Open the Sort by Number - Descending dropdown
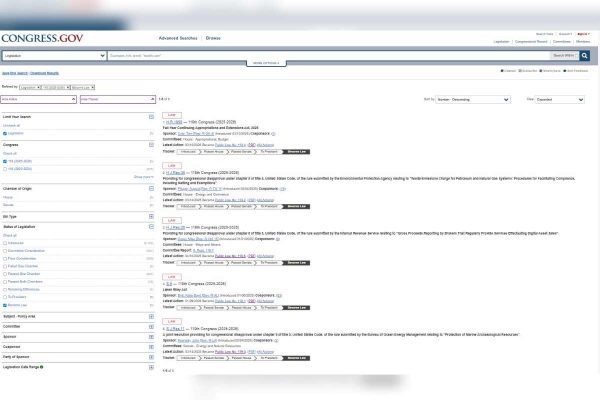This screenshot has height=400, width=600. (473, 100)
